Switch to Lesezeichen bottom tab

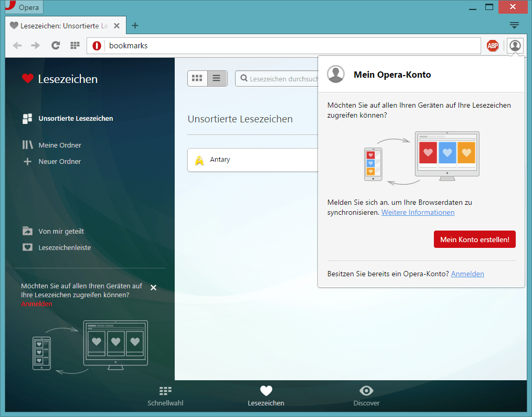[266, 397]
